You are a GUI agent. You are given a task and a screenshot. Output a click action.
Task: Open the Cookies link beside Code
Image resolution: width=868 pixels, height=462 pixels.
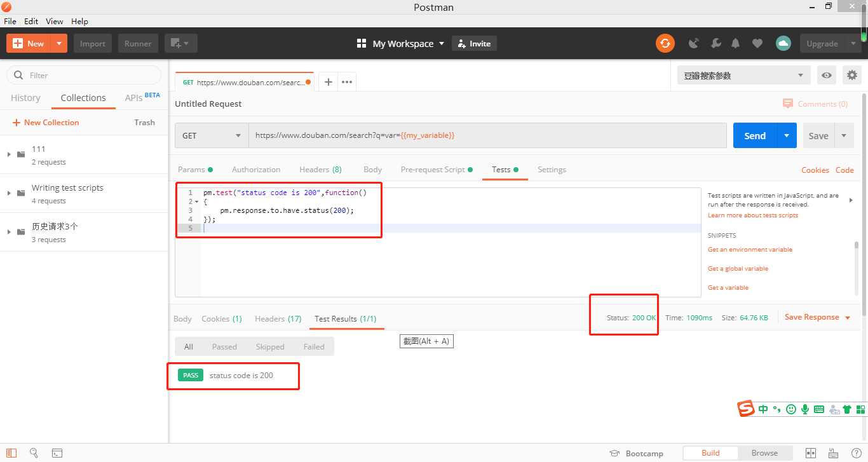pos(815,170)
